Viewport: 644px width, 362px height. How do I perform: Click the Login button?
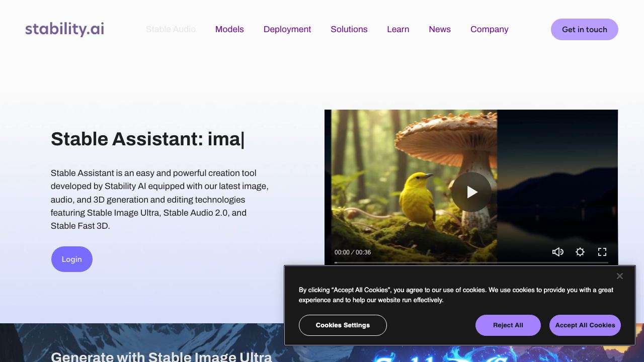(72, 259)
